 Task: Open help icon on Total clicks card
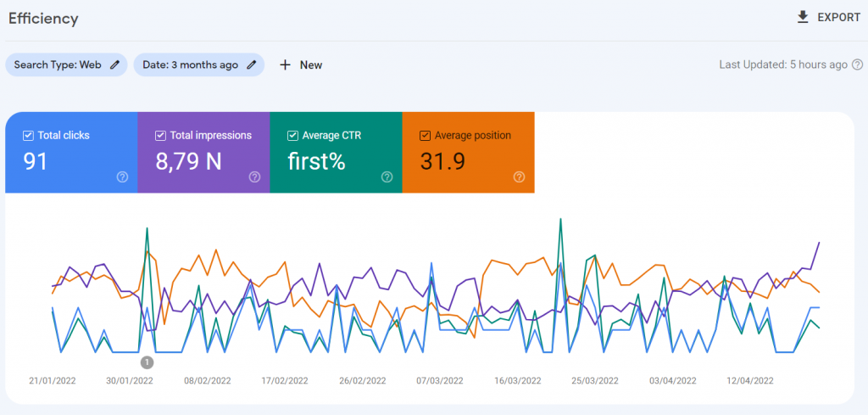pyautogui.click(x=122, y=177)
